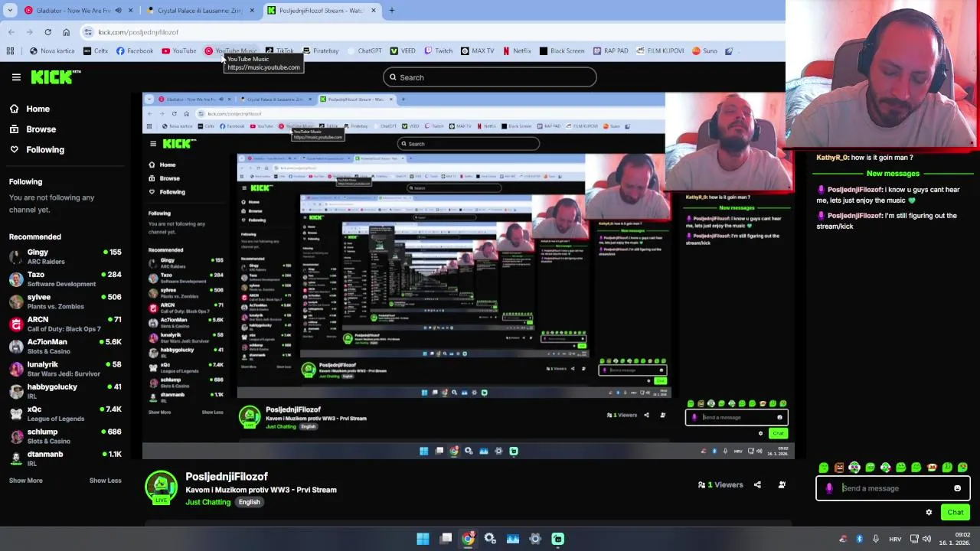This screenshot has height=551, width=980.
Task: Mute audio on the Gladiator tab
Action: pos(118,11)
